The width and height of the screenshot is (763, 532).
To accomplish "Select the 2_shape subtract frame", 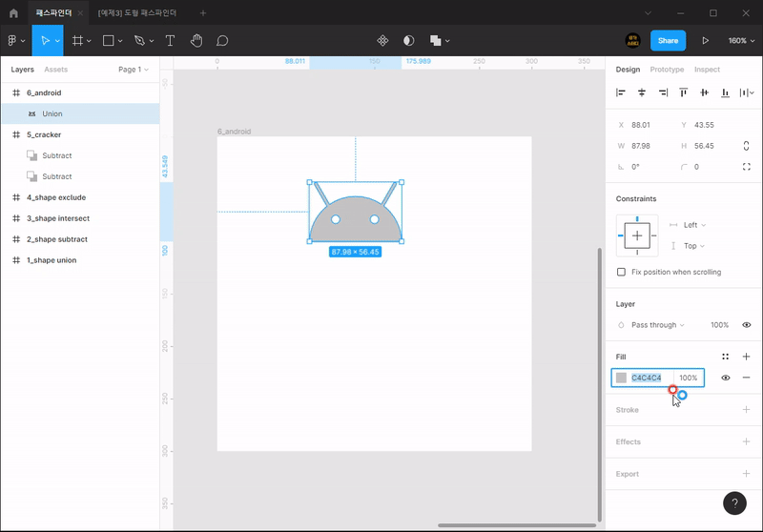I will (x=80, y=239).
